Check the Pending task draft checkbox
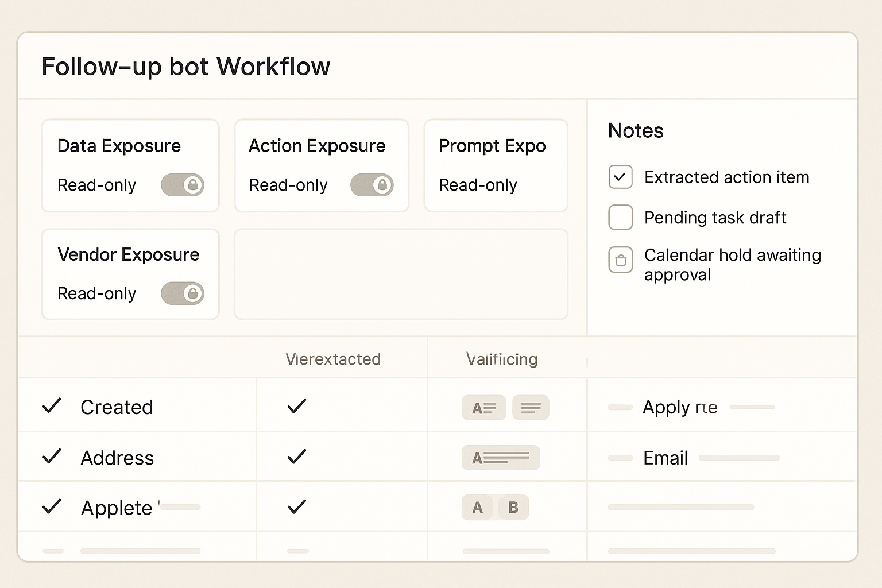Image resolution: width=882 pixels, height=588 pixels. pos(620,217)
